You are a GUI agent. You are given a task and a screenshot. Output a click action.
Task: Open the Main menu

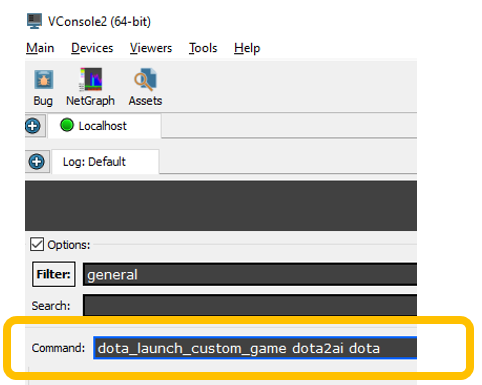tap(40, 48)
